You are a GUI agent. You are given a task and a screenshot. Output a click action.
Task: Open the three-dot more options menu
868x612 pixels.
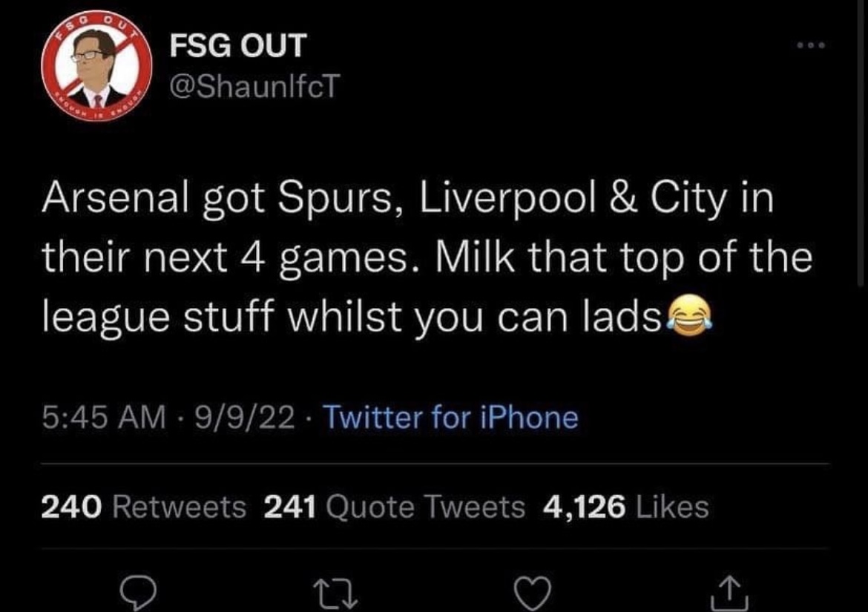click(810, 45)
